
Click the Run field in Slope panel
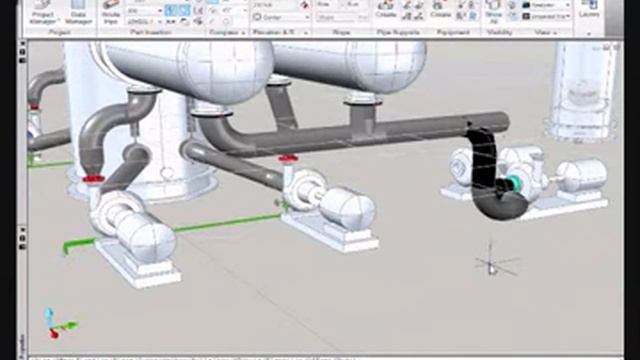coord(352,4)
